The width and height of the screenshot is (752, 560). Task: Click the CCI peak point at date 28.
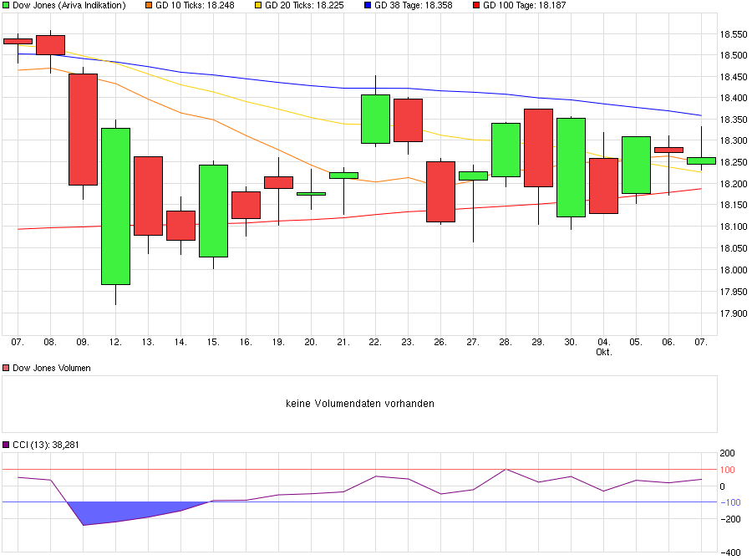click(x=506, y=469)
